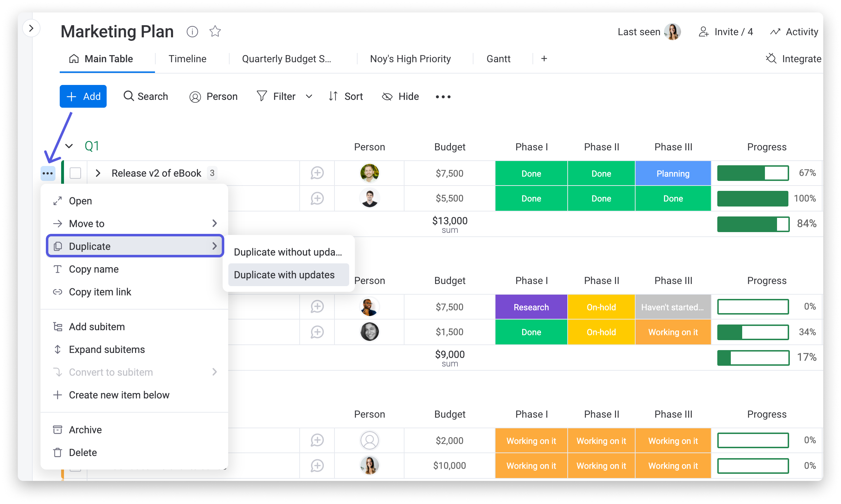This screenshot has width=841, height=504.
Task: Select 'Duplicate without updates' option
Action: pos(288,252)
